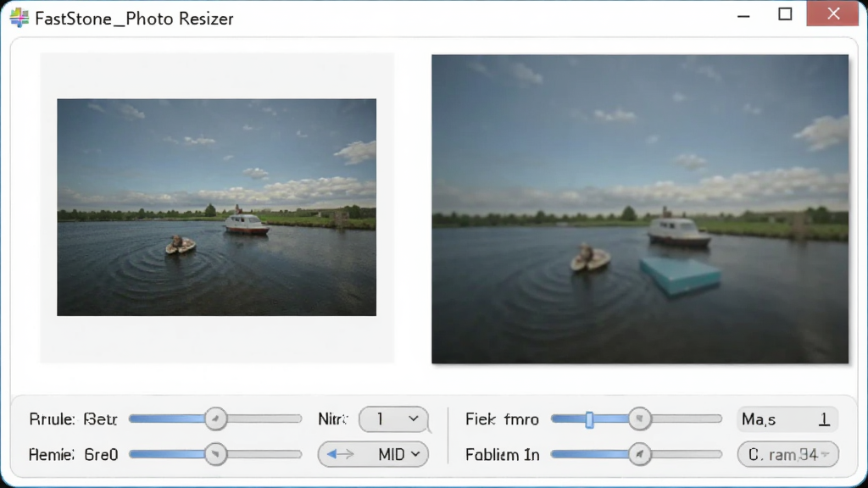Click the "Fablim In" slider handle

coord(639,454)
